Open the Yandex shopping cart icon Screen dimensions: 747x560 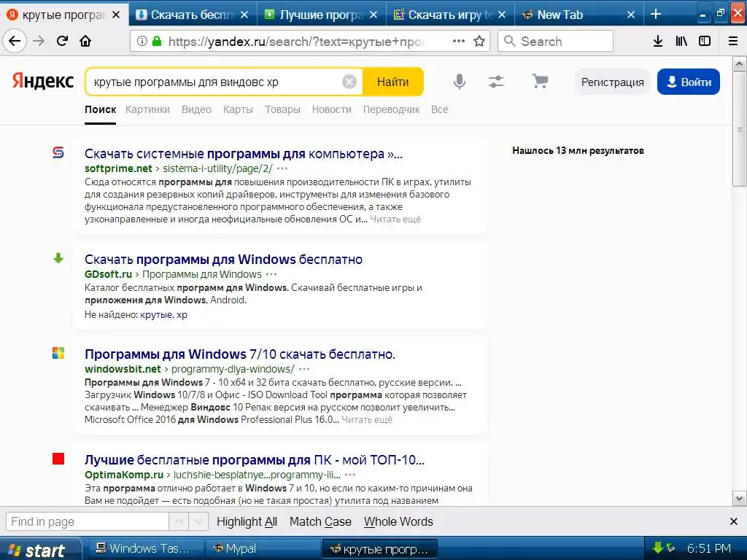(x=540, y=82)
